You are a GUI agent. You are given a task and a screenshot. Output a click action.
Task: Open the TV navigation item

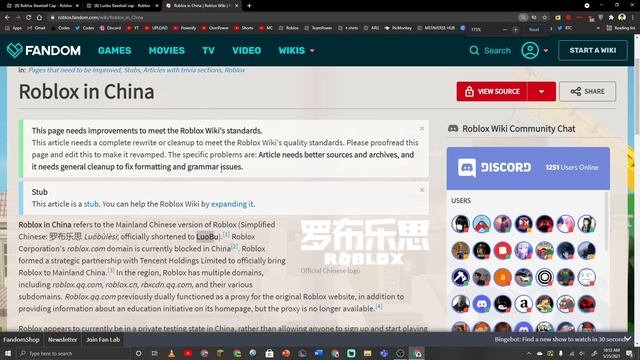[x=208, y=50]
